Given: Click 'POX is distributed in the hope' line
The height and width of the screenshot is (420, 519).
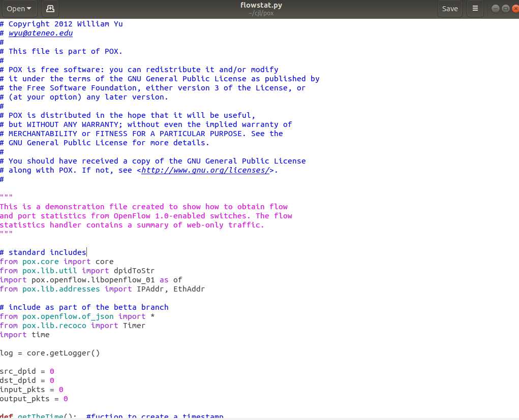Looking at the screenshot, I should coord(128,115).
